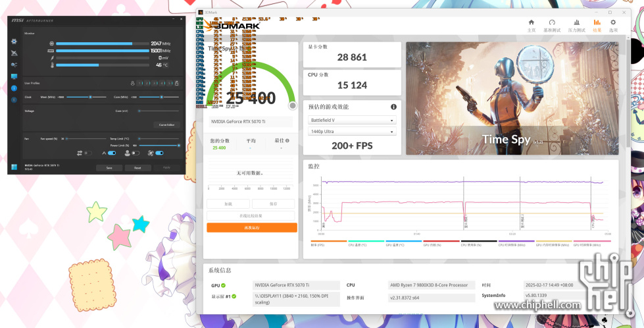Toggle the CPU 使用率 (%) chart legend
The image size is (644, 328).
pos(479,243)
